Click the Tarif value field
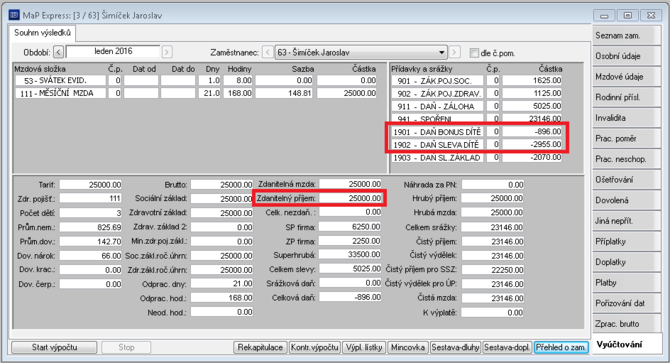Viewport: 670px width, 363px height. 91,184
